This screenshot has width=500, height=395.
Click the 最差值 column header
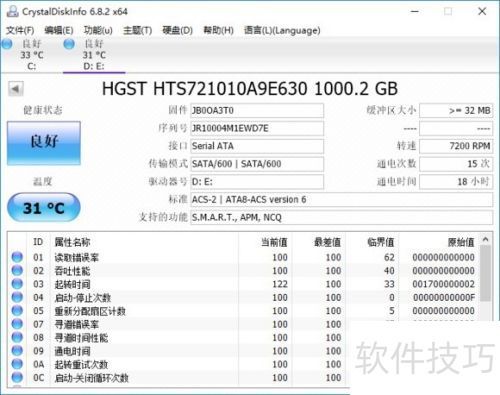(x=319, y=242)
